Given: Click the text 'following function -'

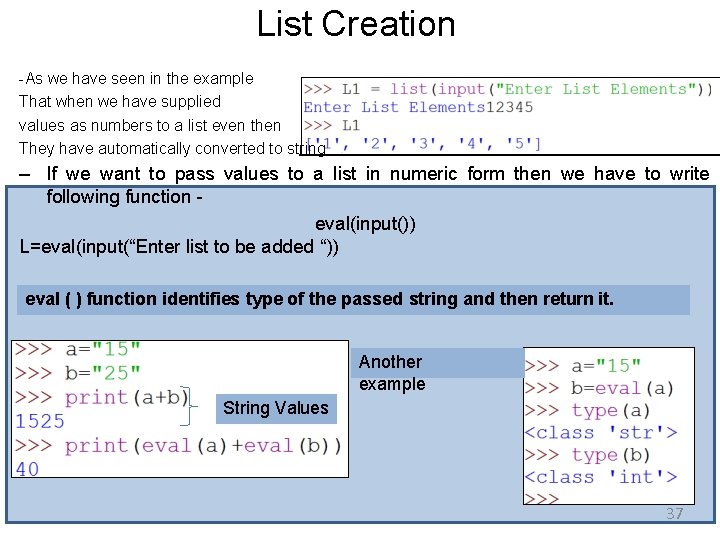Looking at the screenshot, I should [124, 197].
